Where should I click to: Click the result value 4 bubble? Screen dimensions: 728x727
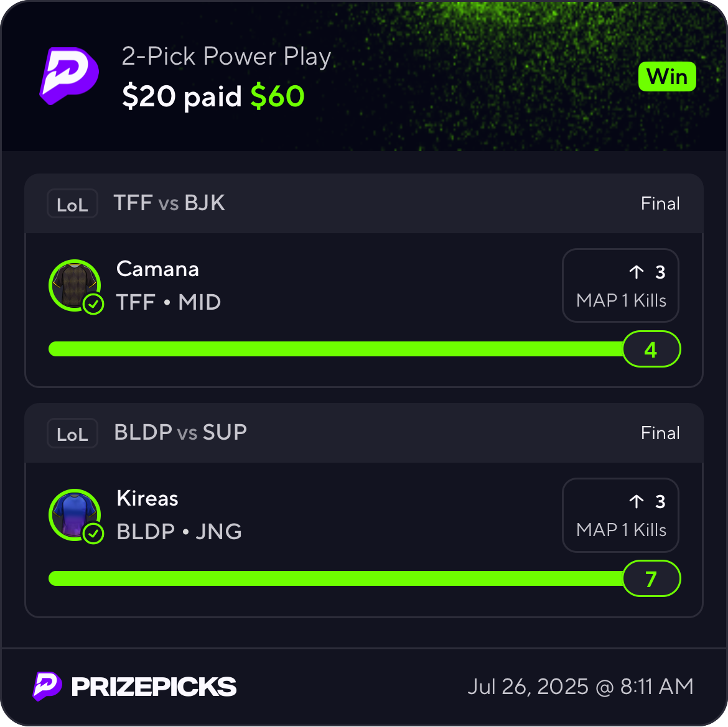point(651,350)
